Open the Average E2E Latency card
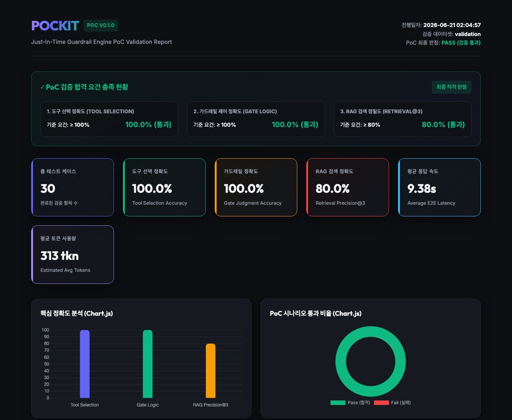512x420 pixels. coord(439,188)
